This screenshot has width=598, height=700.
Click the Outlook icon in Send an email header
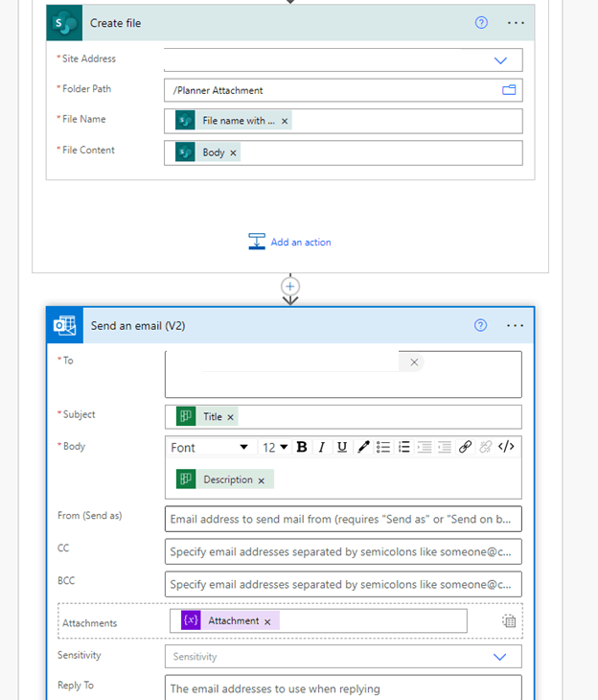(x=65, y=325)
